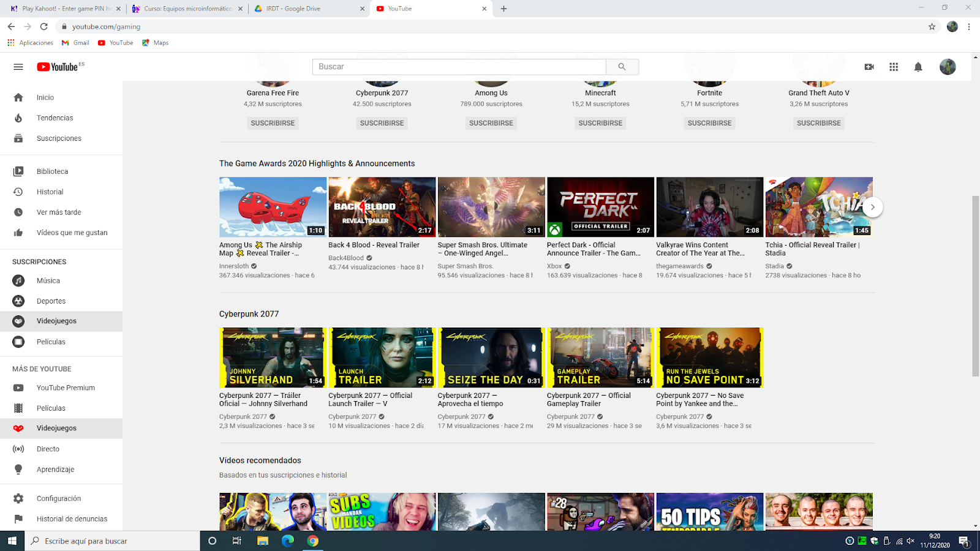Open Vídeos que me gustan

click(x=61, y=233)
